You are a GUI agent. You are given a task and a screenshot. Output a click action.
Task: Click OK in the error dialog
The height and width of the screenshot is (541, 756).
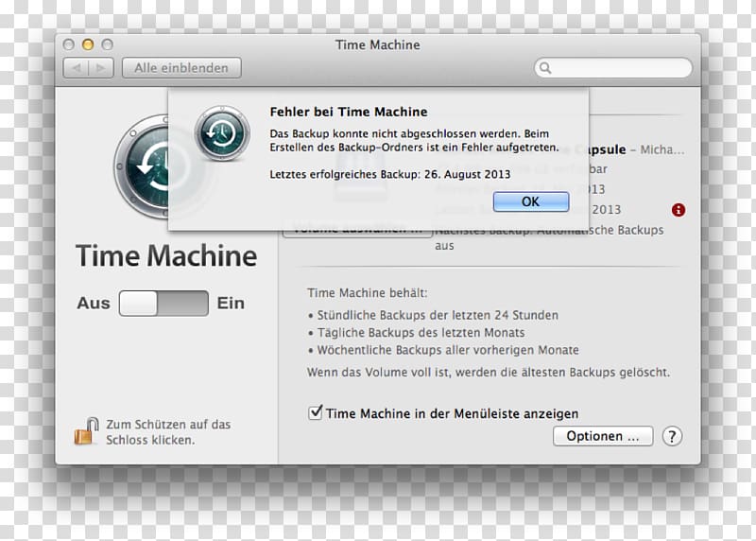531,201
